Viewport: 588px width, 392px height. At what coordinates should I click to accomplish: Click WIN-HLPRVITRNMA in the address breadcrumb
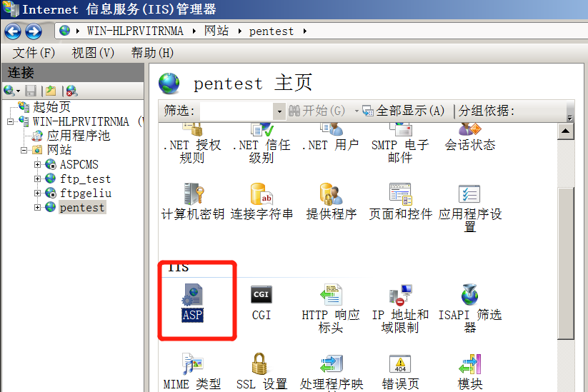(x=135, y=31)
